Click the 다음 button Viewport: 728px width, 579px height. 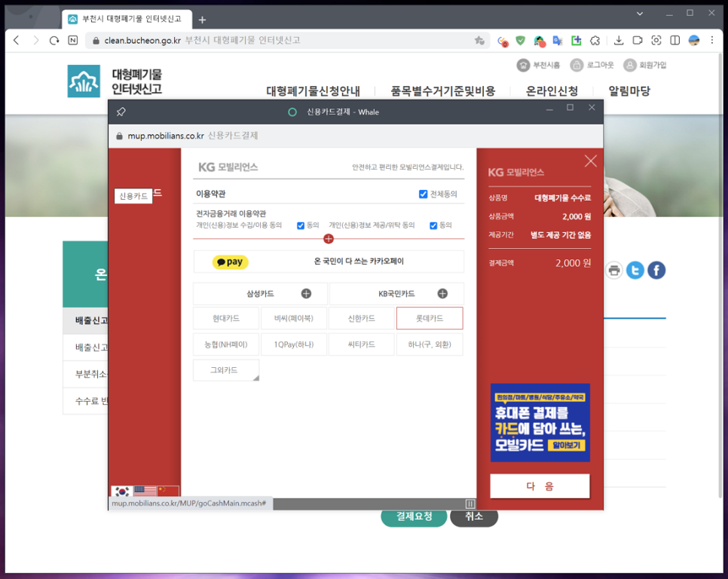[x=540, y=486]
